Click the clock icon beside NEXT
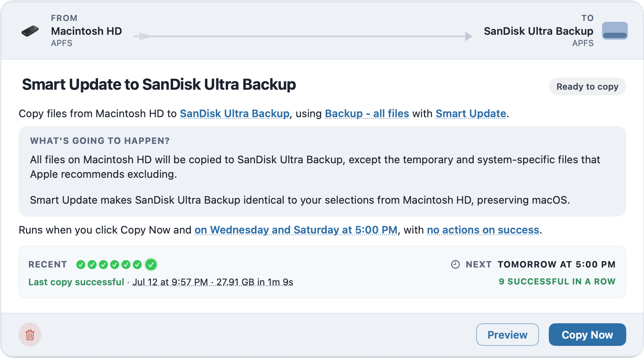 click(x=455, y=265)
